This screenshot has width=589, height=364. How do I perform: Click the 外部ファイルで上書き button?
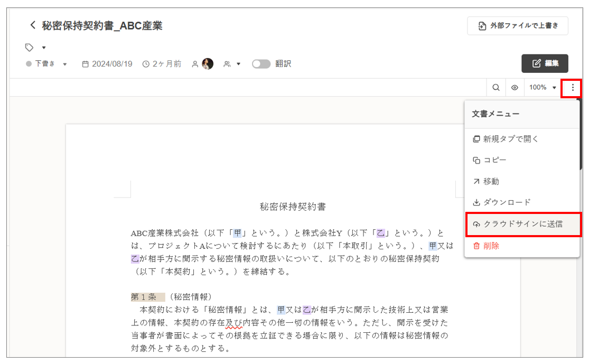pos(517,26)
